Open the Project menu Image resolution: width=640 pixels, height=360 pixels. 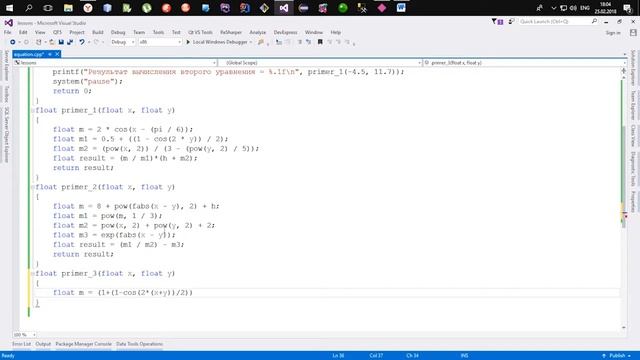(x=77, y=32)
